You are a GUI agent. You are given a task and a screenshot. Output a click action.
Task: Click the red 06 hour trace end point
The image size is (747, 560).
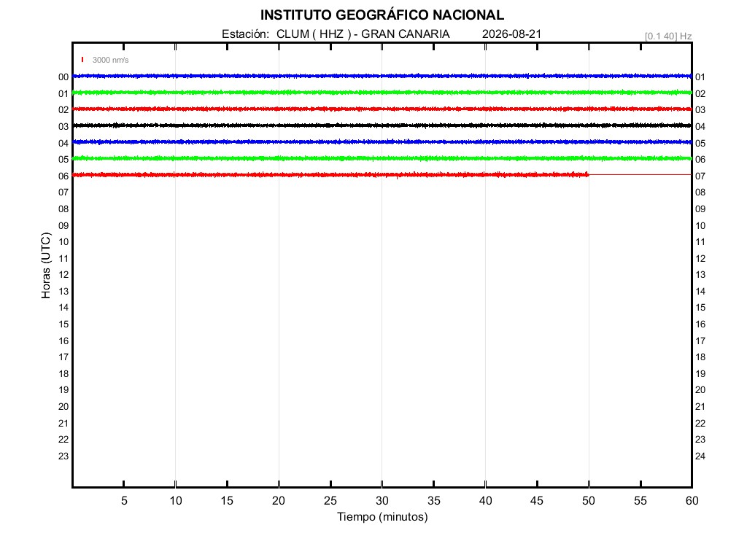(x=588, y=175)
